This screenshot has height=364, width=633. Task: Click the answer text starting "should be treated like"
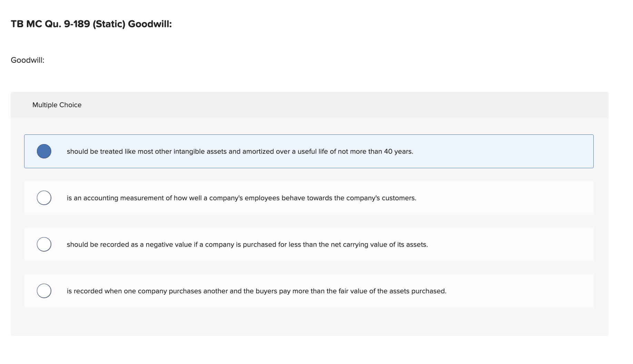point(240,152)
